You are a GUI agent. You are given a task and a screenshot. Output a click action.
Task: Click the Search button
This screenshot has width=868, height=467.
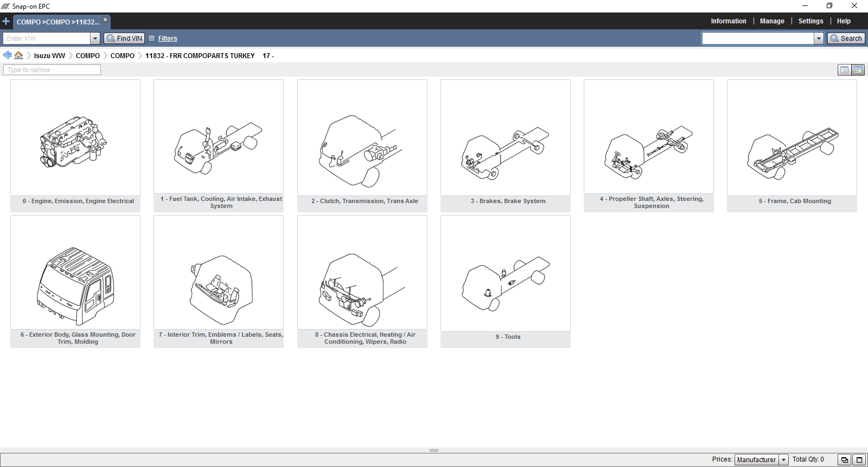click(846, 39)
